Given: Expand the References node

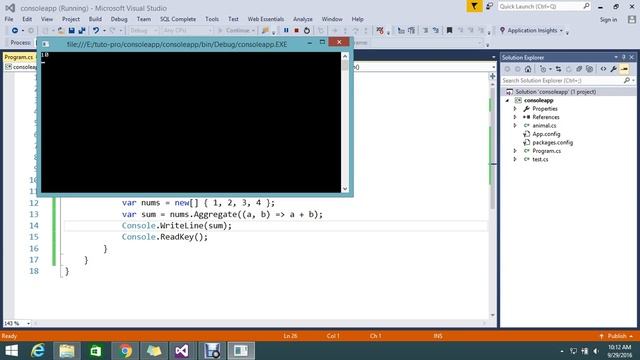Looking at the screenshot, I should (515, 117).
